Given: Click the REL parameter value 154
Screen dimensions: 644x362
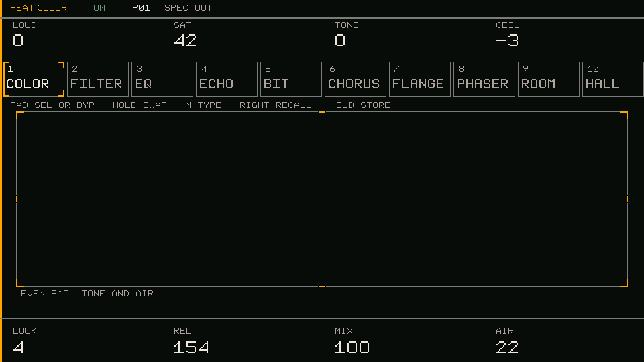Looking at the screenshot, I should 191,348.
